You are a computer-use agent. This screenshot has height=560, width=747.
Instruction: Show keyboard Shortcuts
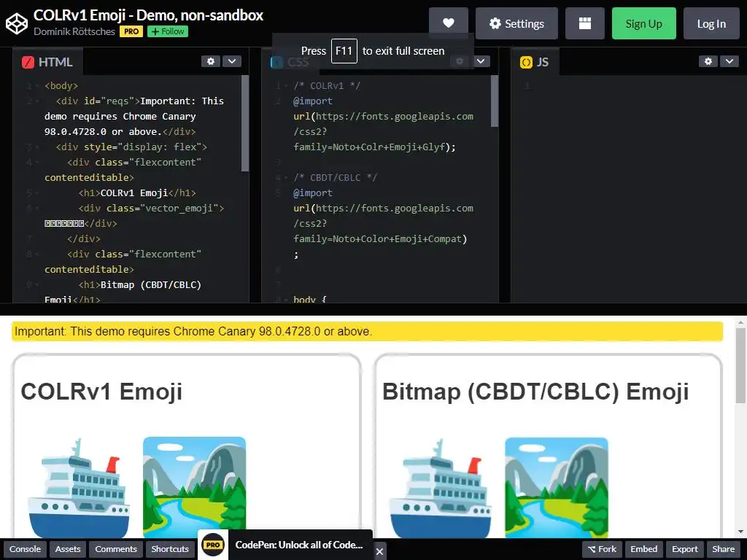tap(170, 549)
